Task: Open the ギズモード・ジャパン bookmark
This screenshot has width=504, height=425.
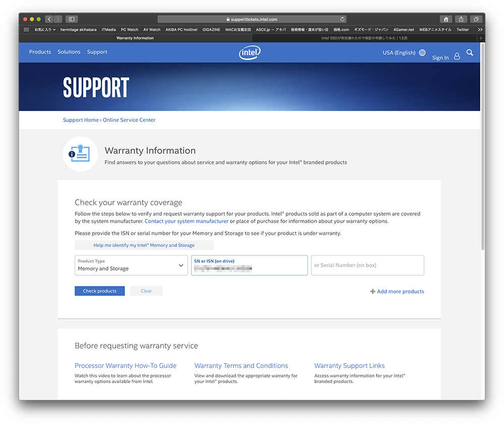Action: click(371, 30)
